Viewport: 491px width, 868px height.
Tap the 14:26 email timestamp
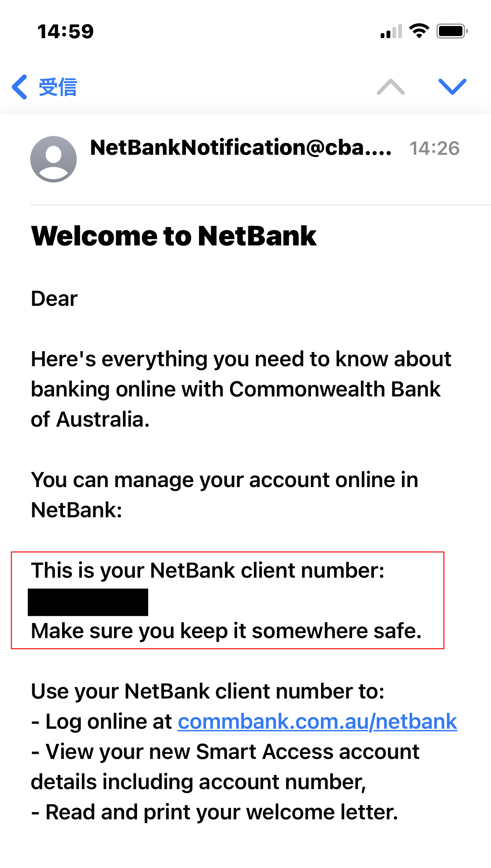pos(434,149)
